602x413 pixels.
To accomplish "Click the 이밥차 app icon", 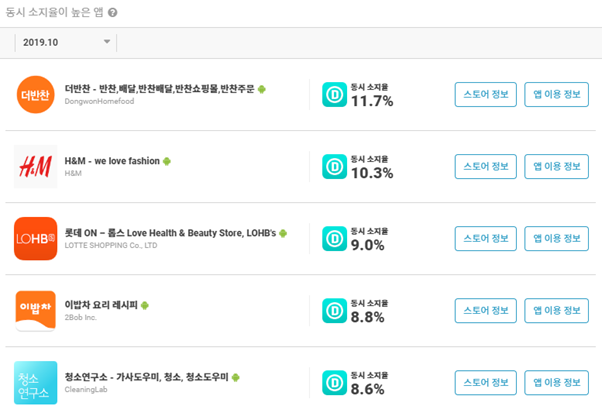I will (x=35, y=311).
